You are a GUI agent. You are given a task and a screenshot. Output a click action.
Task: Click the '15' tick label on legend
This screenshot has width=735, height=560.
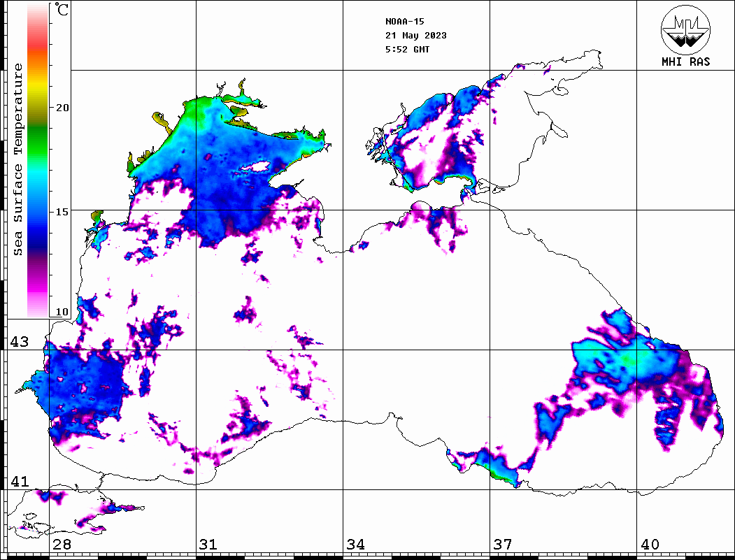pos(62,212)
